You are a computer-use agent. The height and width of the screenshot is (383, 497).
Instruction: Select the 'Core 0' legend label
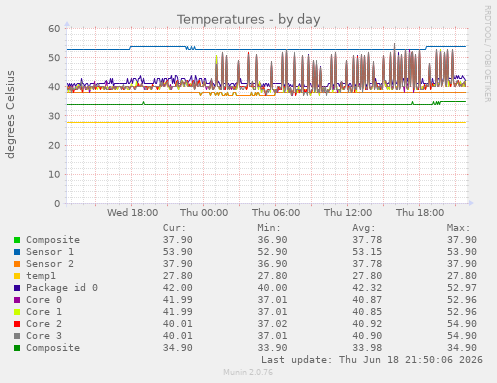tap(44, 300)
